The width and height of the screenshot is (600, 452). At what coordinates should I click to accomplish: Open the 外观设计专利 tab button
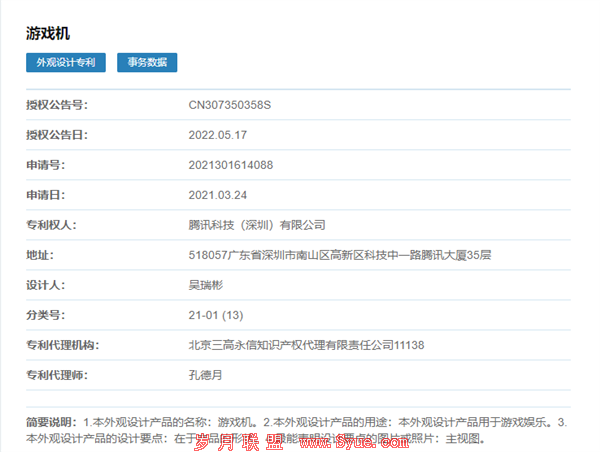[66, 62]
